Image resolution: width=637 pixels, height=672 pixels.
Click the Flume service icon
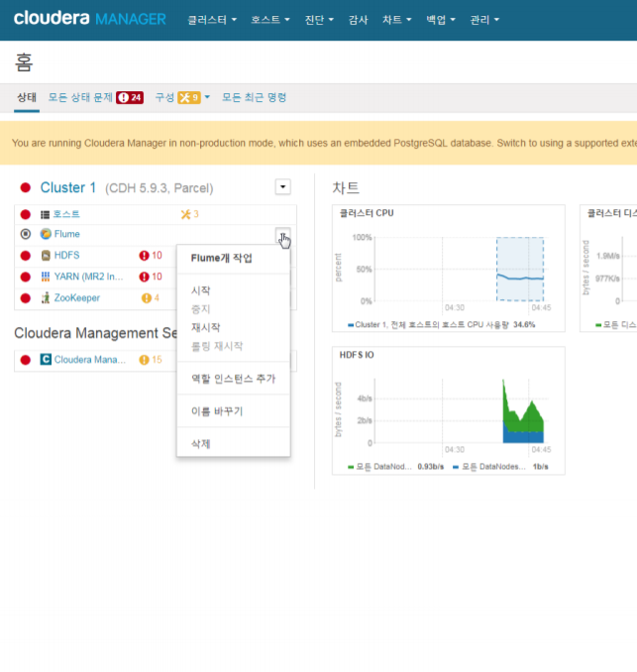46,234
